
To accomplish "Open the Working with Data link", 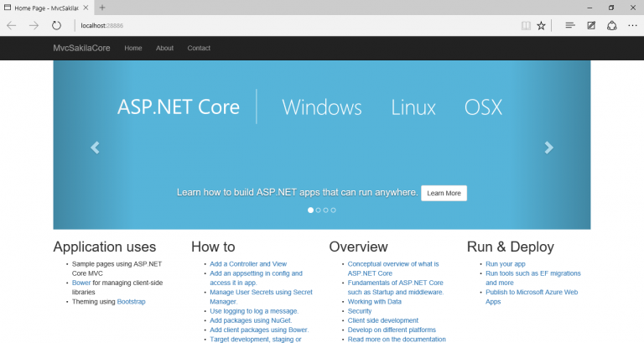I will pos(374,301).
